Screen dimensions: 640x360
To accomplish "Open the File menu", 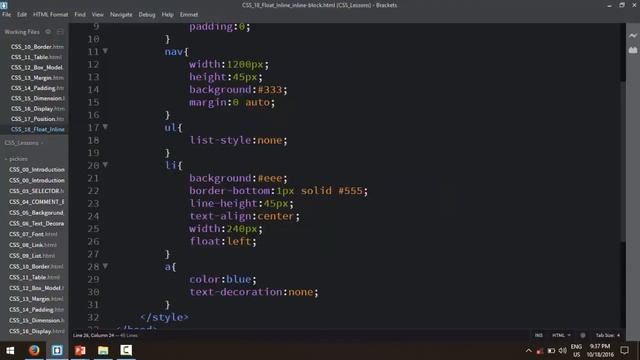I will point(7,14).
